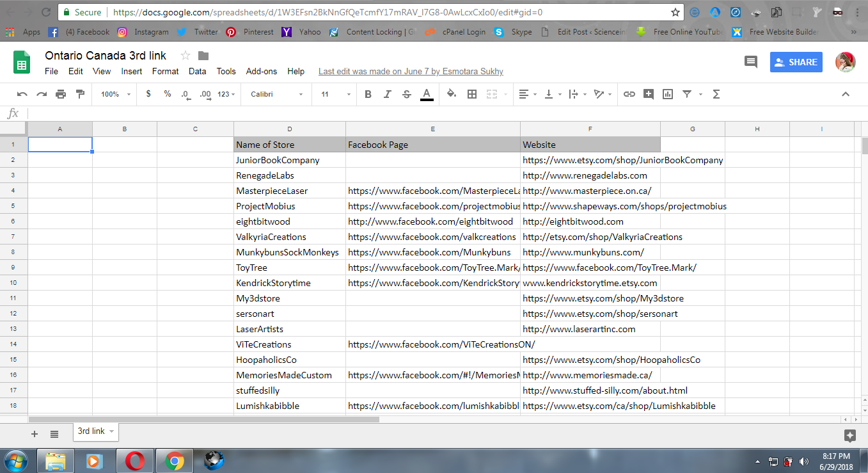868x473 pixels.
Task: Toggle Strikethrough formatting
Action: 407,94
